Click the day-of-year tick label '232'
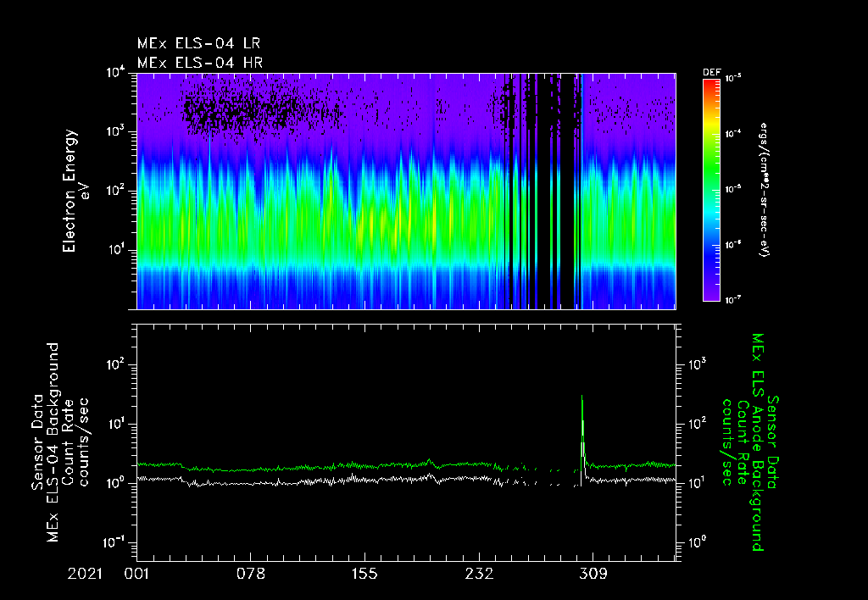The width and height of the screenshot is (868, 600). [x=480, y=574]
